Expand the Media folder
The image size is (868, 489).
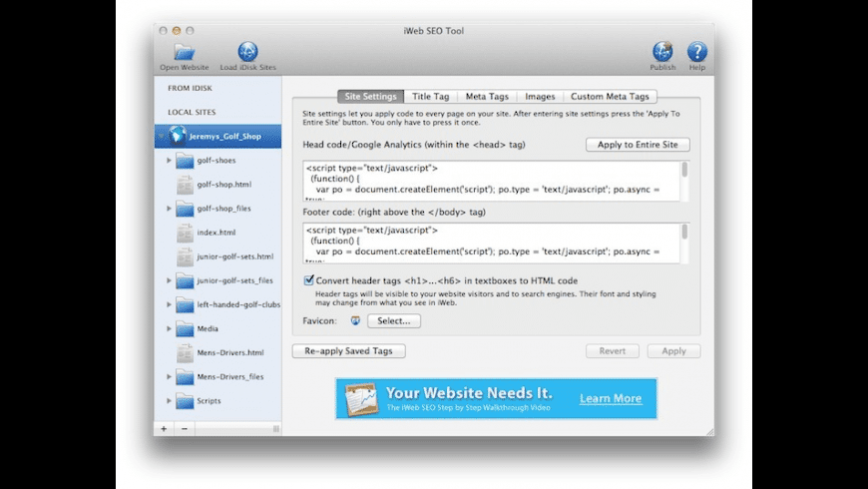(x=169, y=328)
